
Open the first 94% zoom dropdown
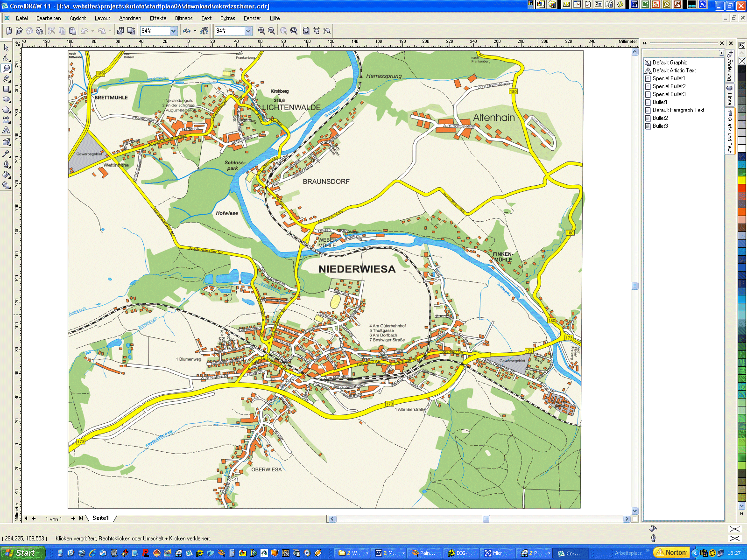(174, 31)
